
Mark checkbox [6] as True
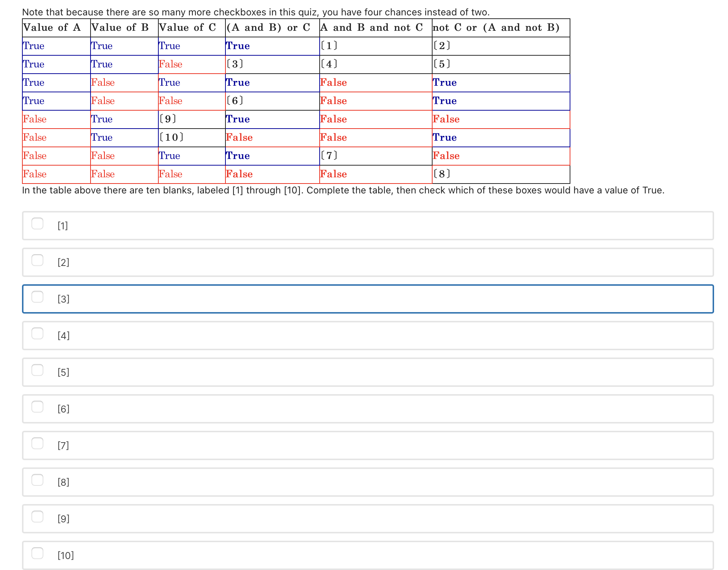click(37, 407)
